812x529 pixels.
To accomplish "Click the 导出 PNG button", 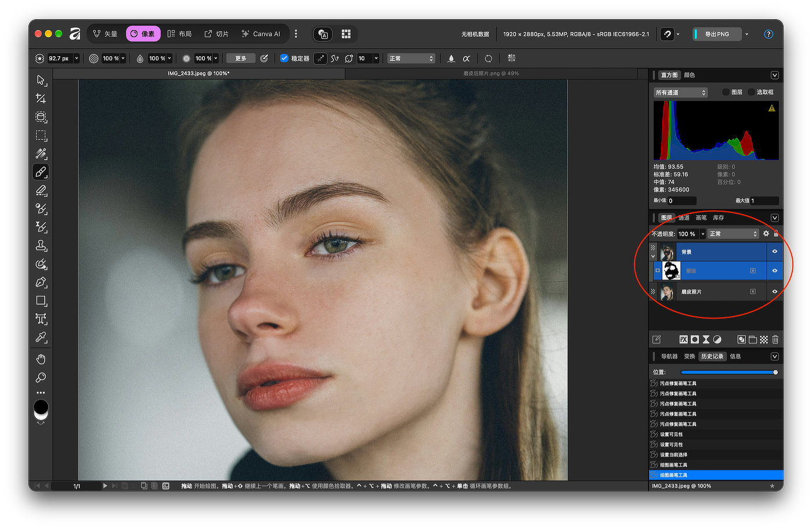I will tap(717, 34).
